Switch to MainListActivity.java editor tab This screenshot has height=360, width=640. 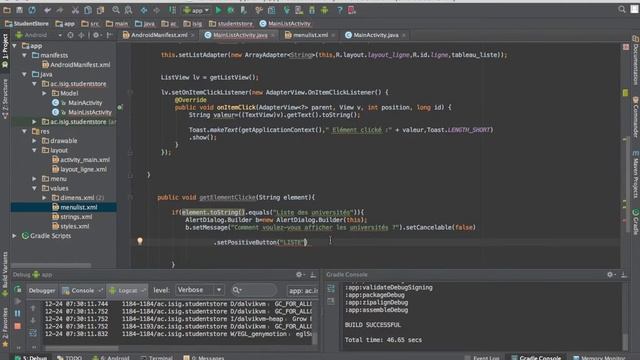[x=240, y=35]
